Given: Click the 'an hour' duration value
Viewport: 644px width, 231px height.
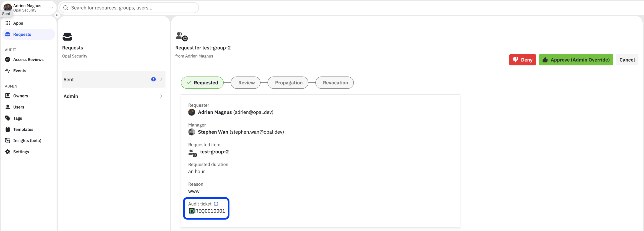Looking at the screenshot, I should tap(197, 171).
